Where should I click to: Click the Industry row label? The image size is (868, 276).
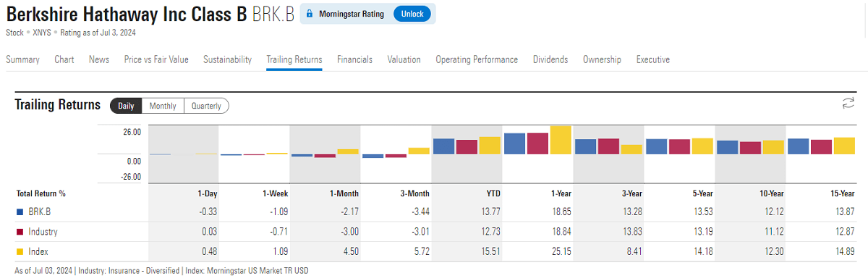tap(43, 232)
